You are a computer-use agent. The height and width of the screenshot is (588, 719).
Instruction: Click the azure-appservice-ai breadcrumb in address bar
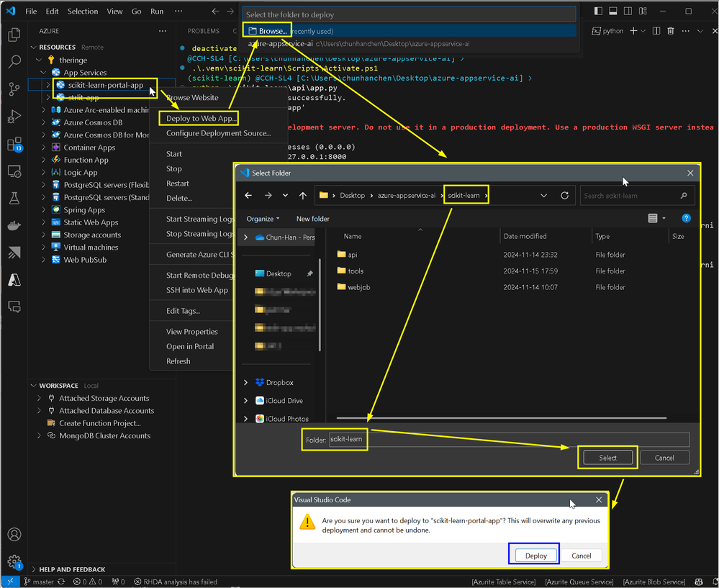coord(406,195)
